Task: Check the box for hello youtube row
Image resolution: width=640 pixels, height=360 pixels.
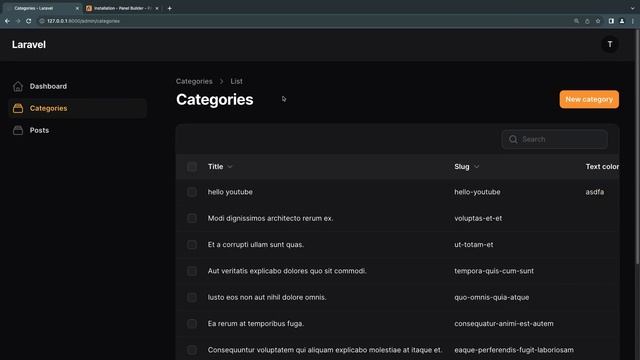Action: click(192, 192)
